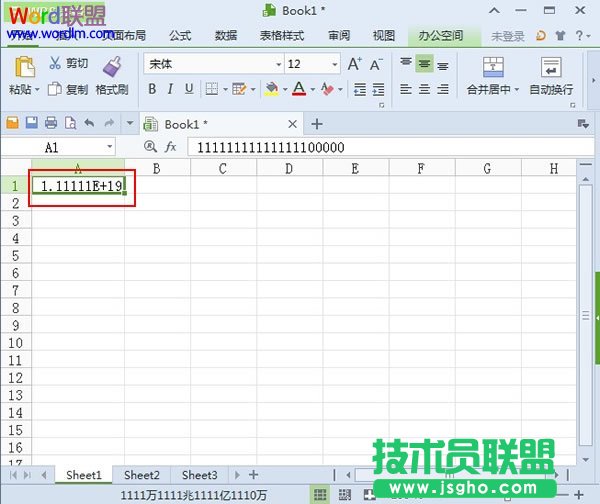Click the draw border table icon

click(239, 89)
